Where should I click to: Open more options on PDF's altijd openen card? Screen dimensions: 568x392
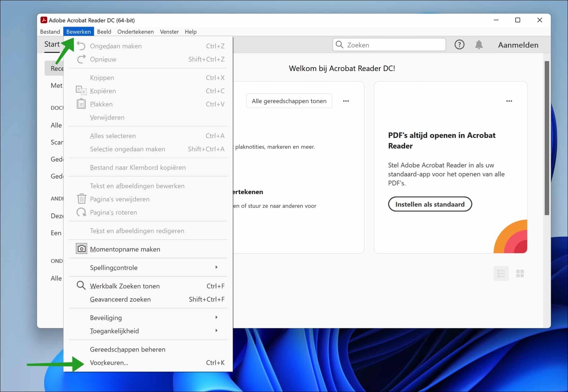point(509,101)
